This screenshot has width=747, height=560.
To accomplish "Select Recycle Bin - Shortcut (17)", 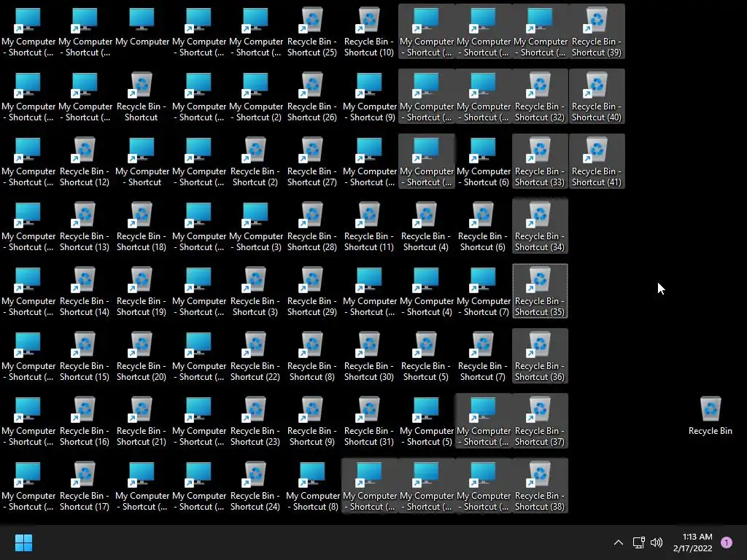I will (x=85, y=486).
